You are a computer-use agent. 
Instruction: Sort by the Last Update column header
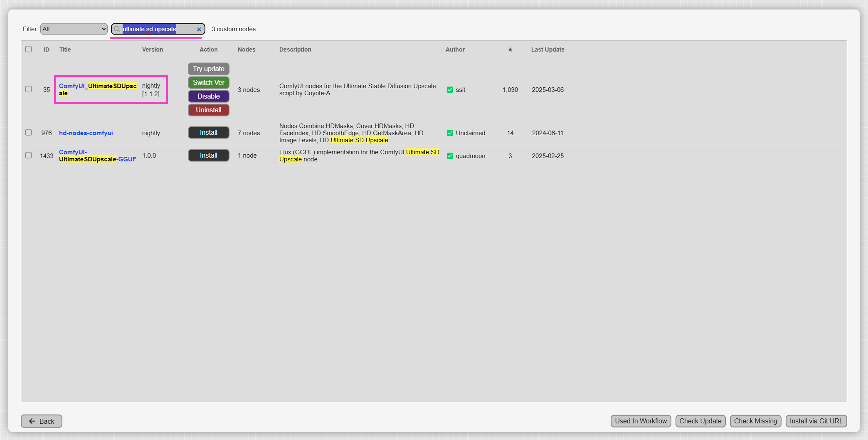[548, 49]
